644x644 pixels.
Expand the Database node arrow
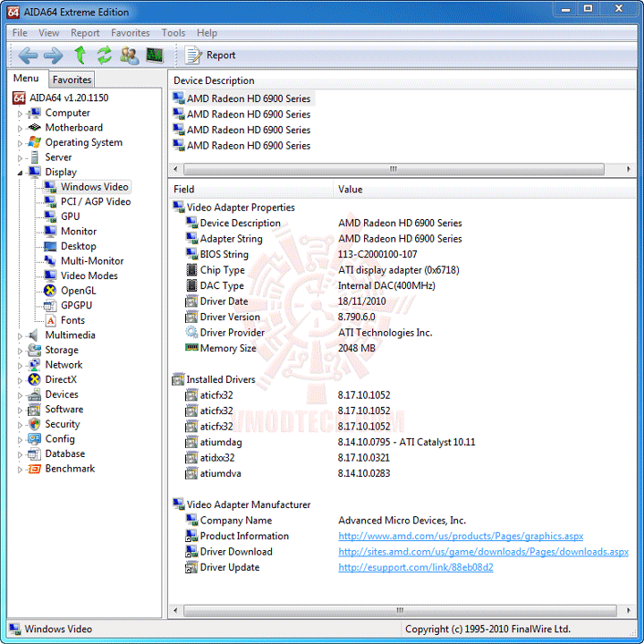(x=20, y=454)
